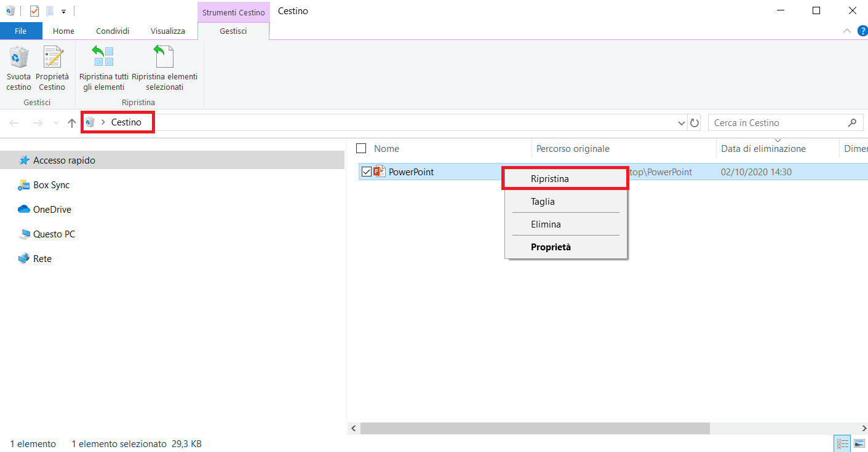
Task: Open the ribbon help question mark icon
Action: (862, 31)
